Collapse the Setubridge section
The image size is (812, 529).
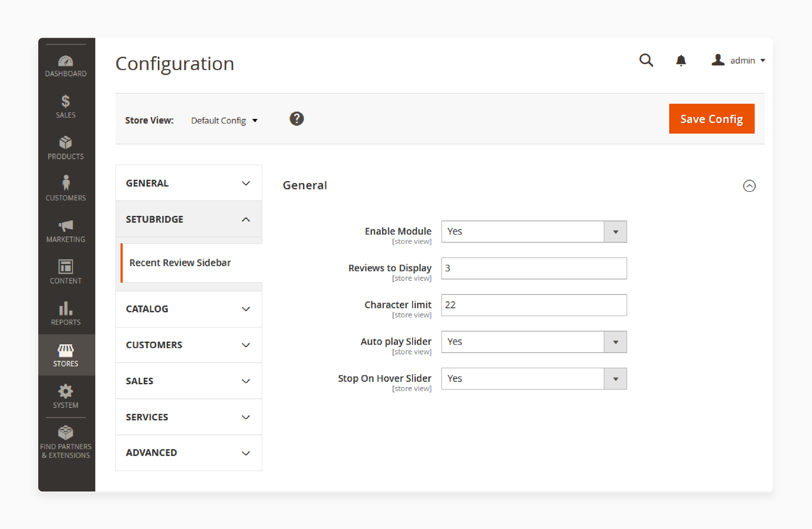246,219
